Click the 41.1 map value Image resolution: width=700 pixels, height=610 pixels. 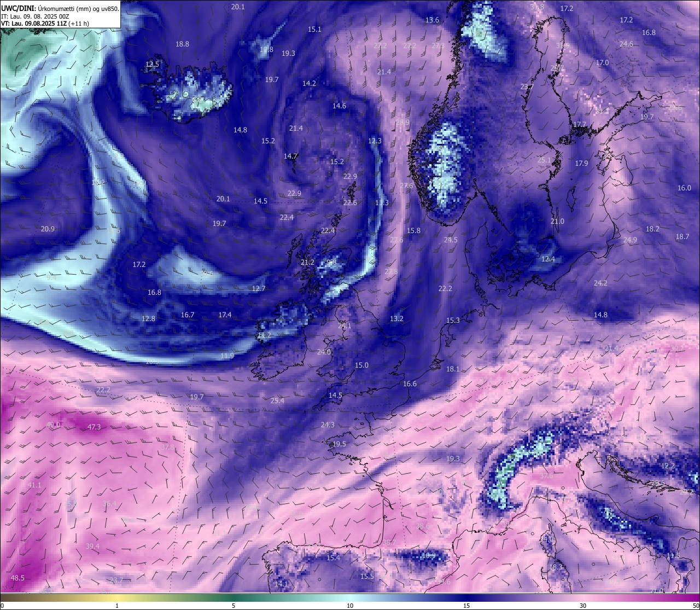coord(34,485)
